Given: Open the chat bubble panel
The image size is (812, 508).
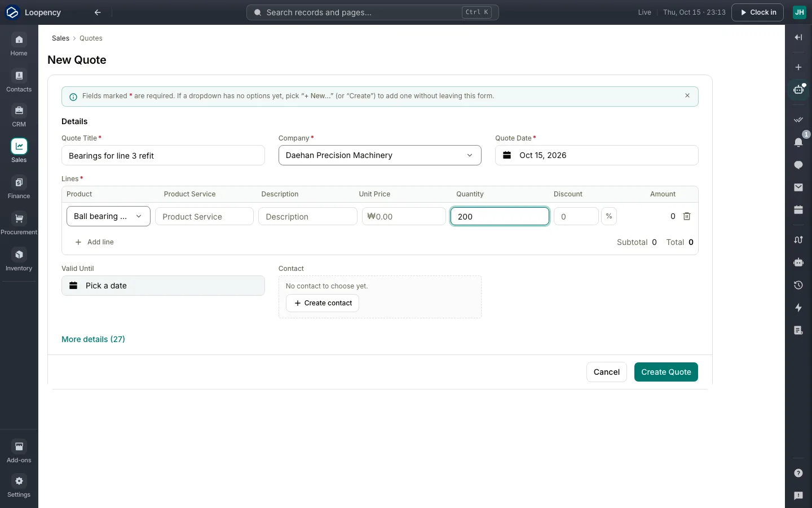Looking at the screenshot, I should (798, 165).
